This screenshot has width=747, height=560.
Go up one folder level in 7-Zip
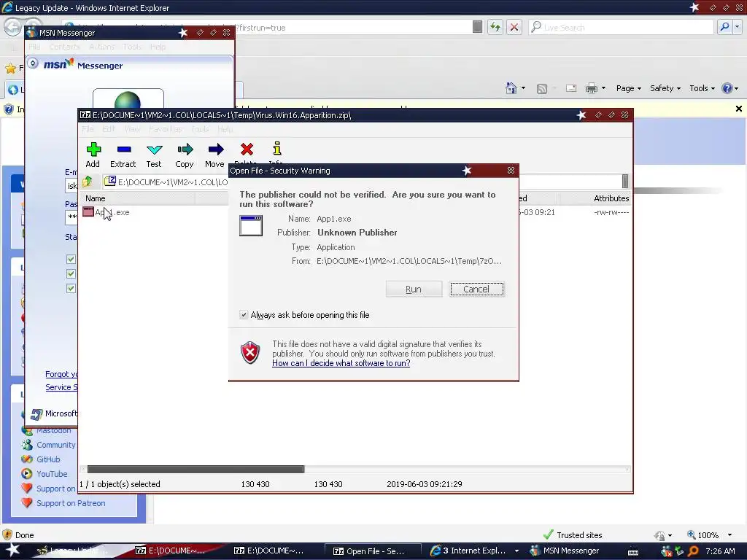pyautogui.click(x=88, y=182)
